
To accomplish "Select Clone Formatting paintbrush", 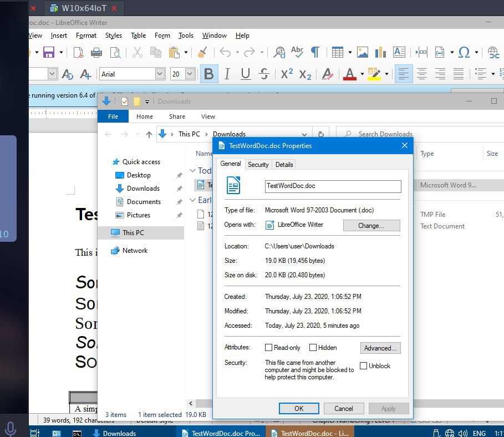I will click(202, 52).
